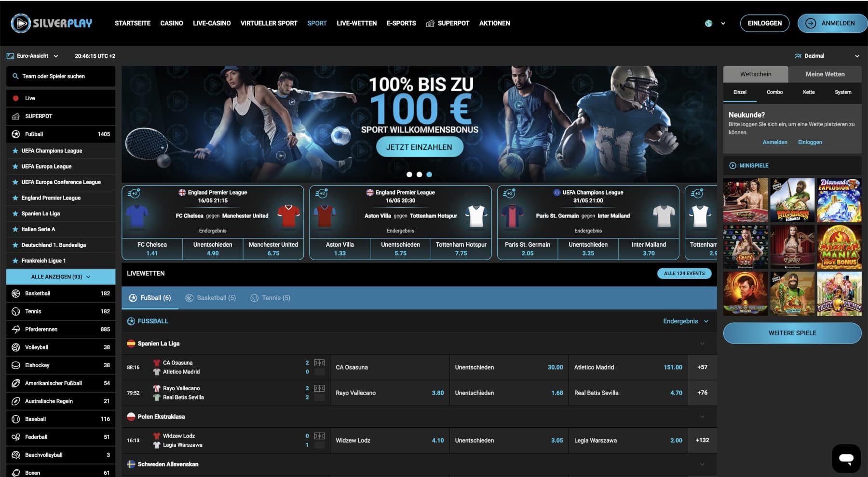This screenshot has height=477, width=868.
Task: Click the star next to UEFA Champions League
Action: pyautogui.click(x=15, y=151)
